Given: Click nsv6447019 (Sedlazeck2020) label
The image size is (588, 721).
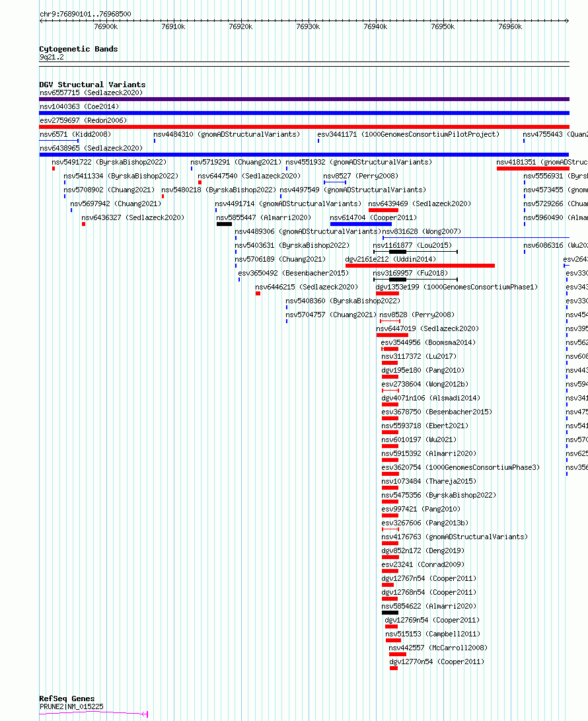Looking at the screenshot, I should point(427,328).
